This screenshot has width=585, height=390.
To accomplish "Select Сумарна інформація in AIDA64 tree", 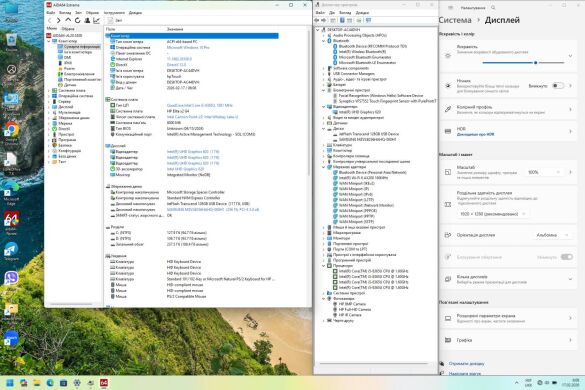I will (79, 47).
